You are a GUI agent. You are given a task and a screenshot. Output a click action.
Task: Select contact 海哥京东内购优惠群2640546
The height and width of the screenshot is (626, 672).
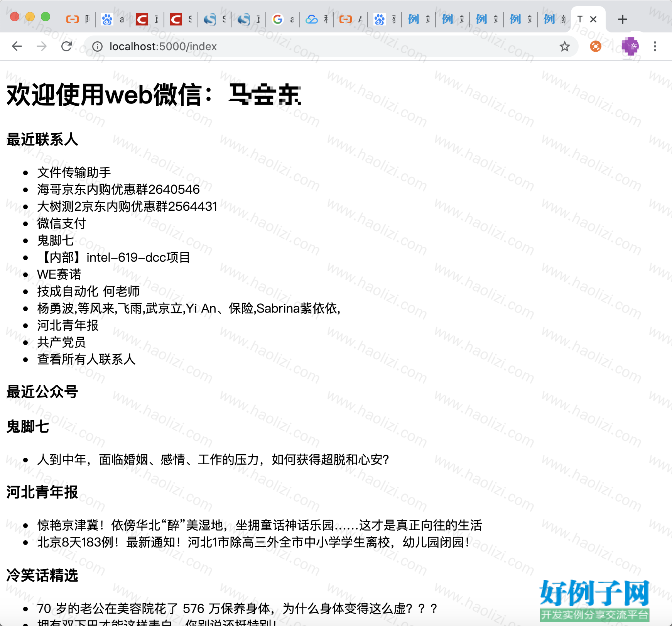118,189
